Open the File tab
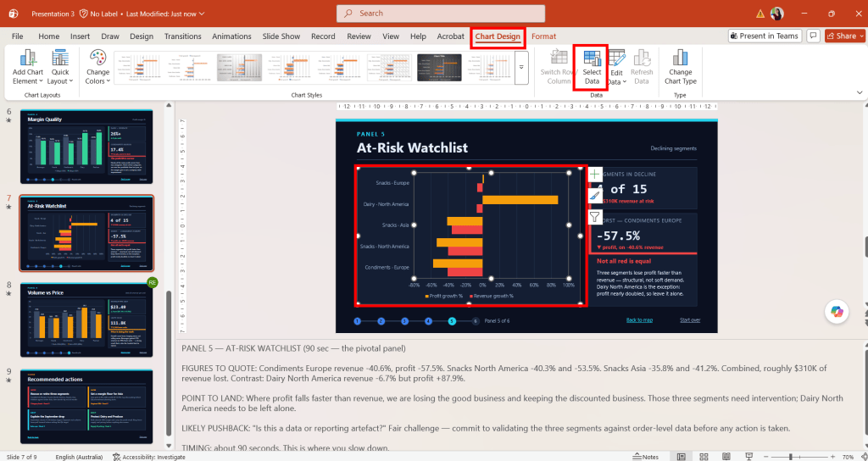Screen dimensions: 868x461 17,36
